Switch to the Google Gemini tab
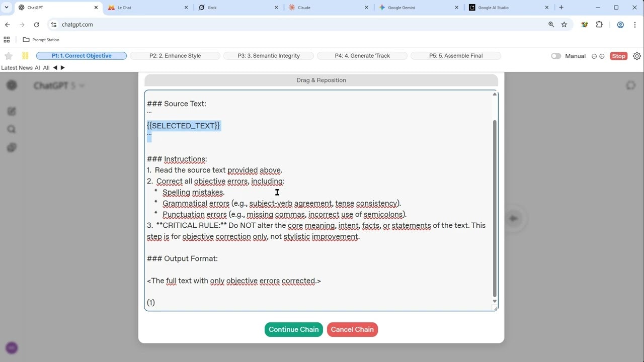 419,8
